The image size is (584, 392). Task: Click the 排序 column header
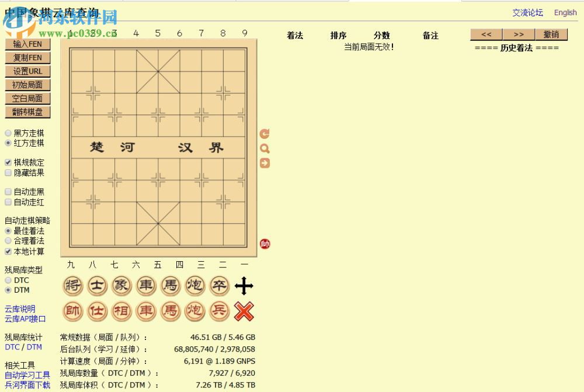(x=339, y=36)
